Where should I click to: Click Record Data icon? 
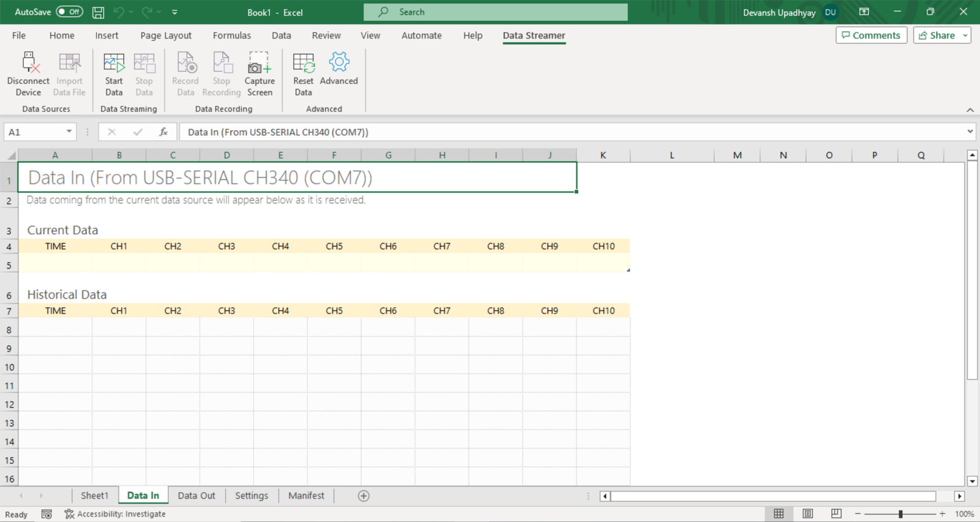tap(186, 62)
